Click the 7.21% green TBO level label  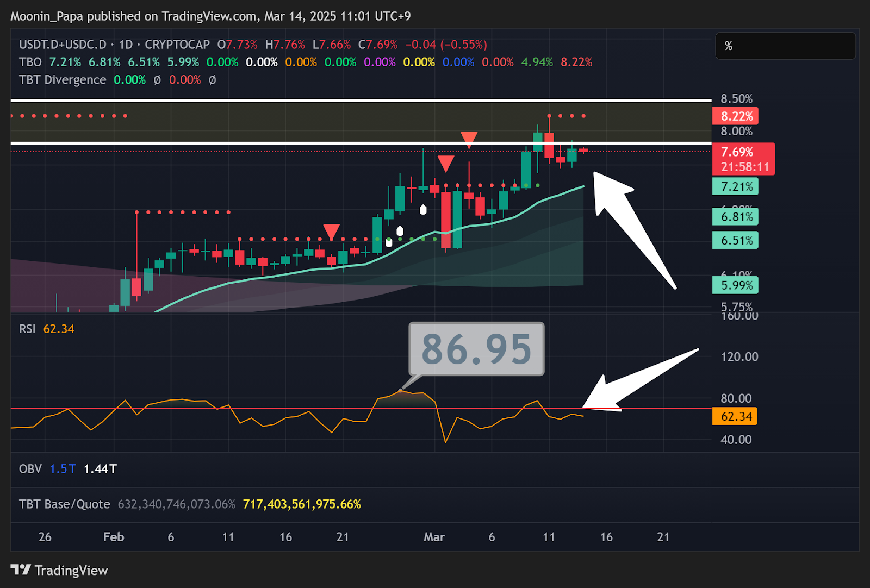point(735,187)
